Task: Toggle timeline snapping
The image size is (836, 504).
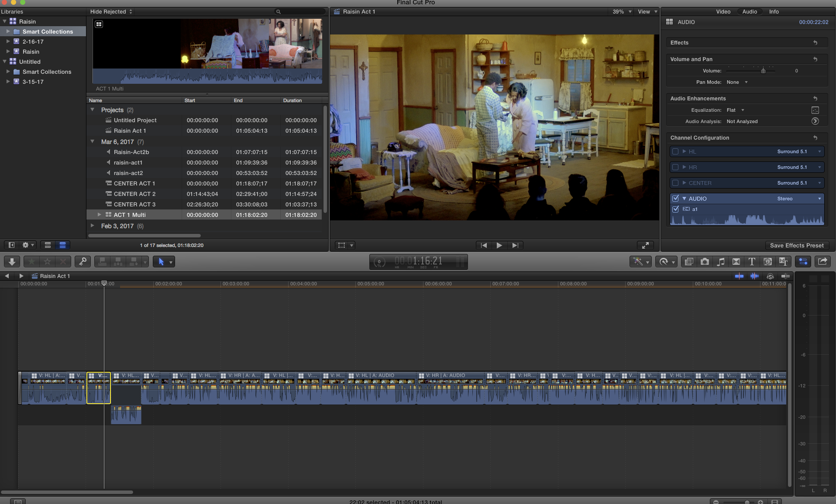Action: [x=785, y=276]
